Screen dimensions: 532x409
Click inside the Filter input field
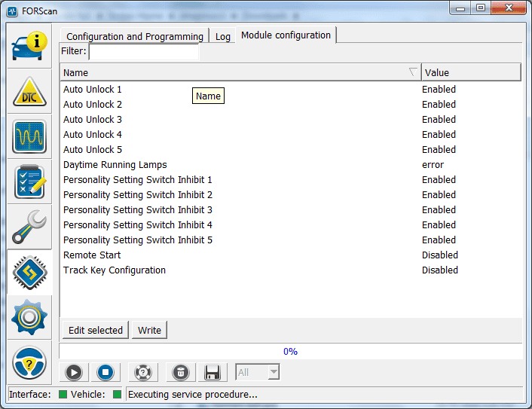pyautogui.click(x=144, y=51)
